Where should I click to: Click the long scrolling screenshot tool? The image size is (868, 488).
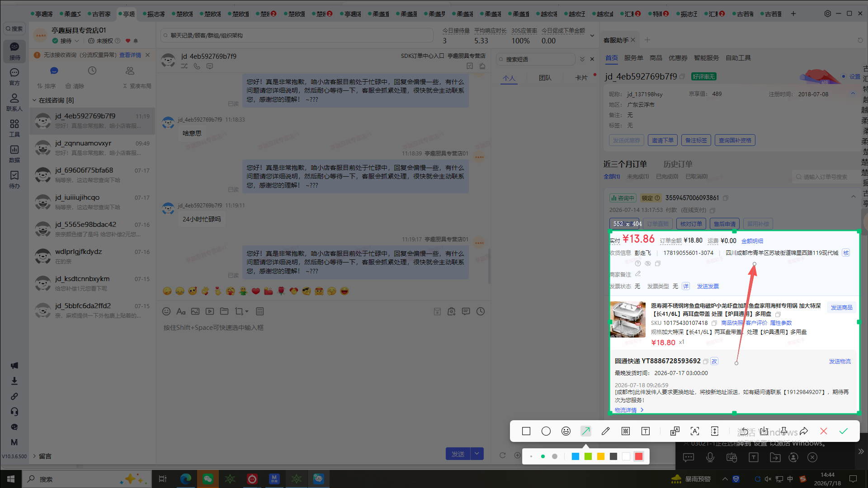pyautogui.click(x=715, y=431)
